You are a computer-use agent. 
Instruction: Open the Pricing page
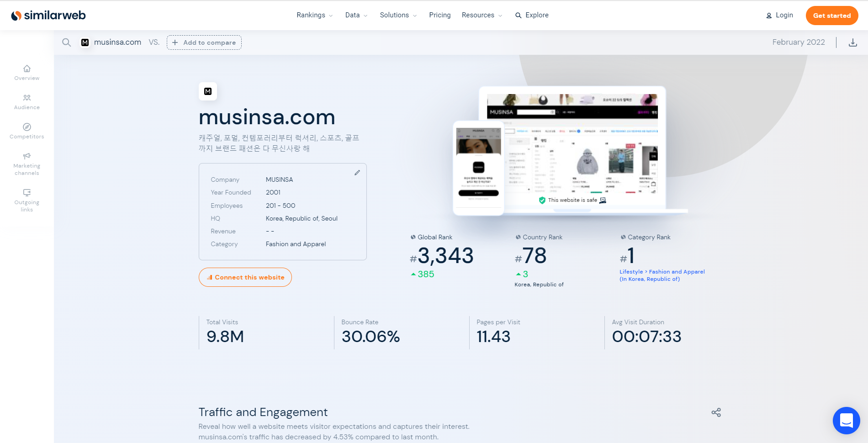coord(440,15)
